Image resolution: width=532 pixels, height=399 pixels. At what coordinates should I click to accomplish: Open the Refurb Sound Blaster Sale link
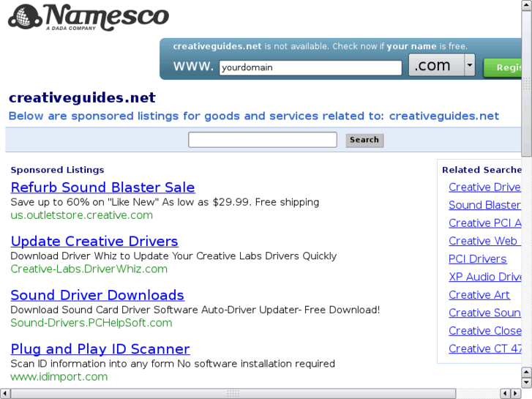pos(102,187)
